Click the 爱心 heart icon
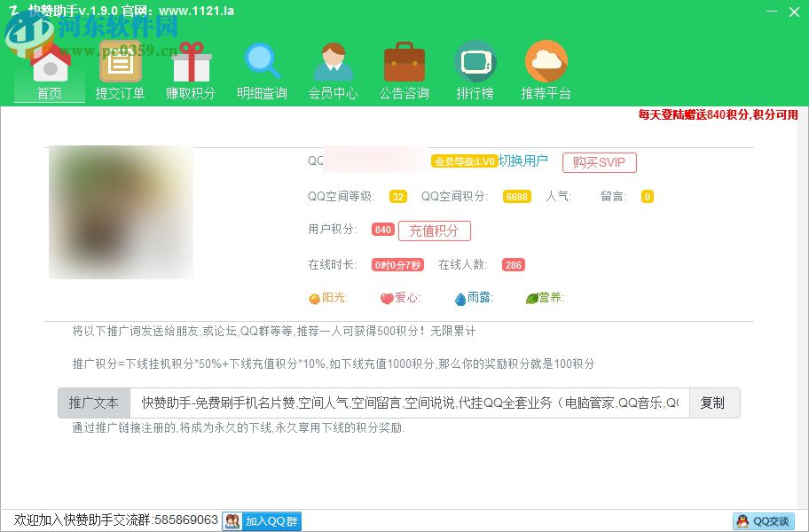The height and width of the screenshot is (532, 809). (387, 298)
